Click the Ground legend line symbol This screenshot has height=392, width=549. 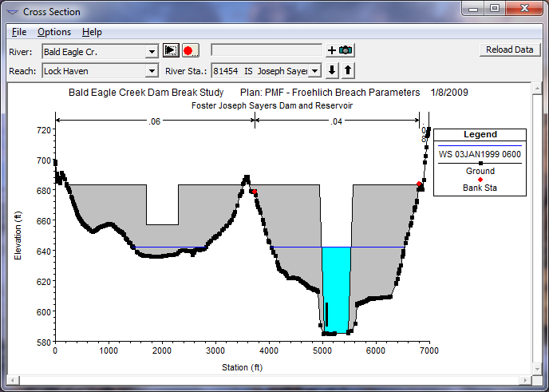tap(480, 163)
